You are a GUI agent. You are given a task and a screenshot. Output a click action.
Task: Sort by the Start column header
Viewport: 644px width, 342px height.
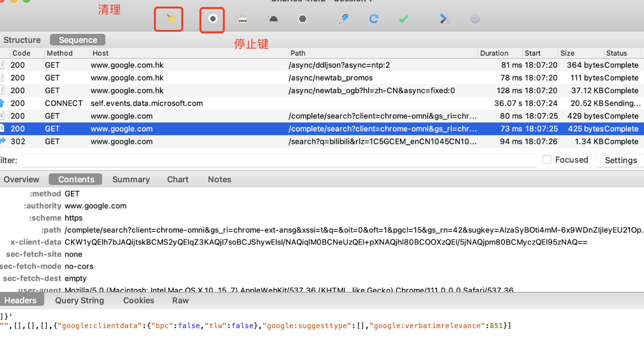[x=533, y=53]
